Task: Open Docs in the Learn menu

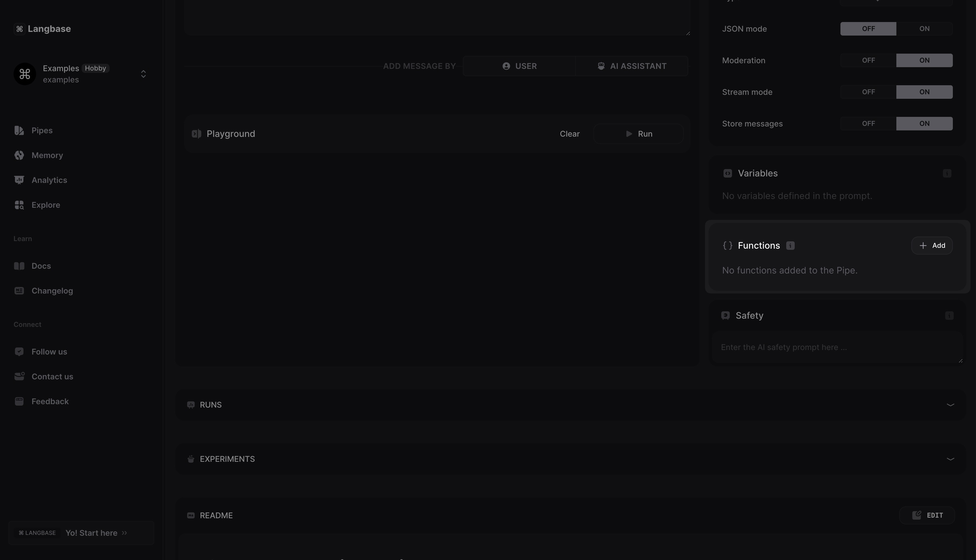Action: [x=41, y=266]
